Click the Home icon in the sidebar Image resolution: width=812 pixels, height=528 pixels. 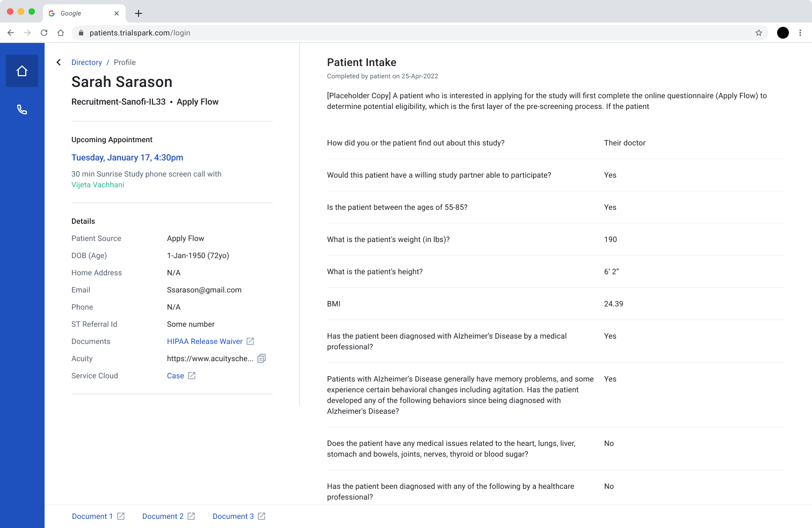22,71
